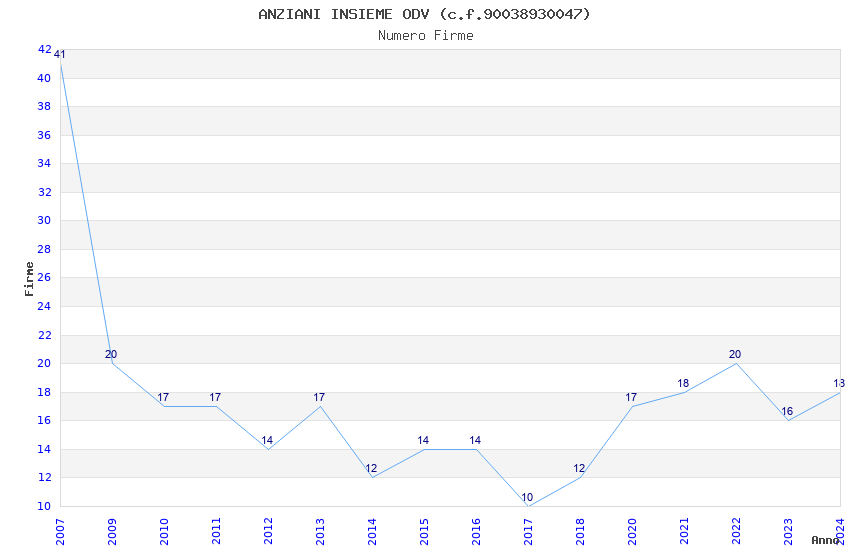The image size is (850, 550).
Task: Select the y-axis tick label 24
Action: (44, 306)
